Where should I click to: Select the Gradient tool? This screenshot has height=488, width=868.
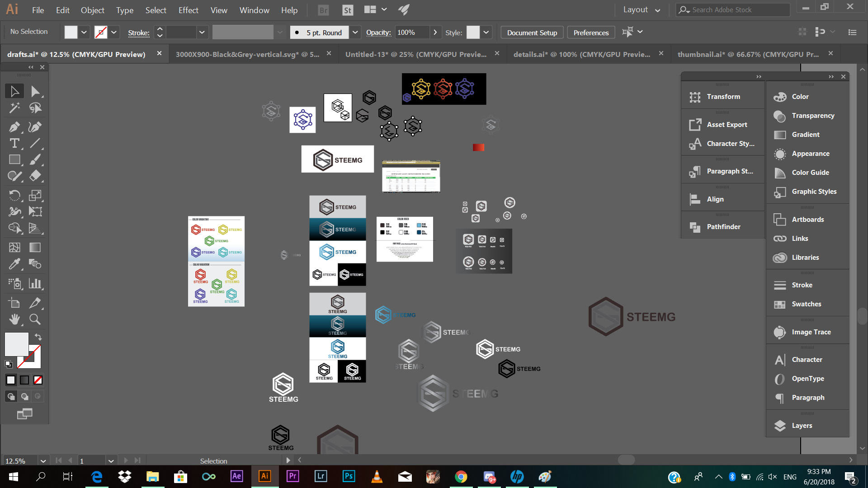coord(35,247)
